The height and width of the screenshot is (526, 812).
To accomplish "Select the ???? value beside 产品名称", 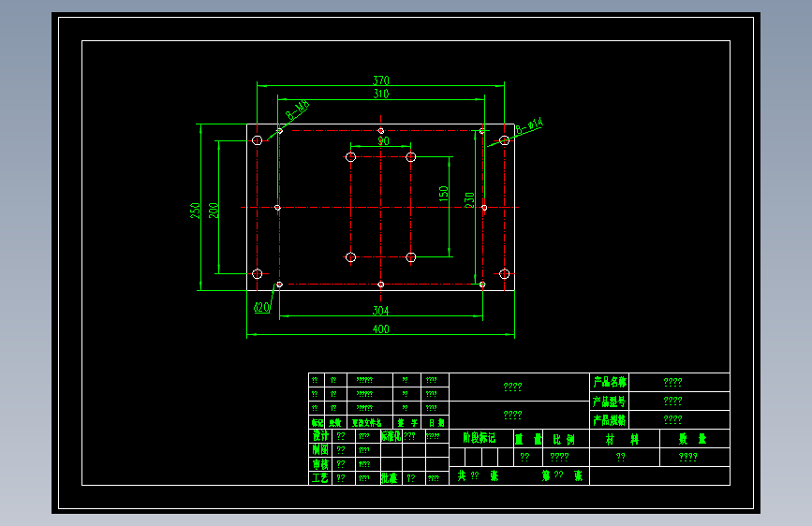I will (672, 383).
